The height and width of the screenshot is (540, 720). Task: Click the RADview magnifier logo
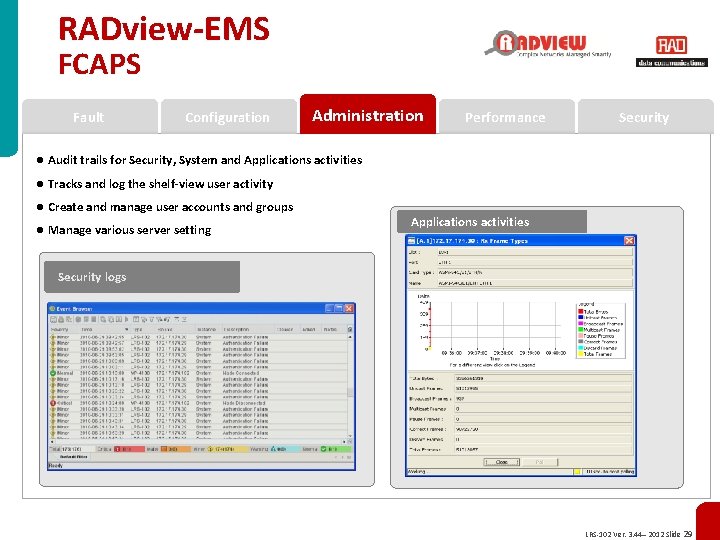coord(547,44)
